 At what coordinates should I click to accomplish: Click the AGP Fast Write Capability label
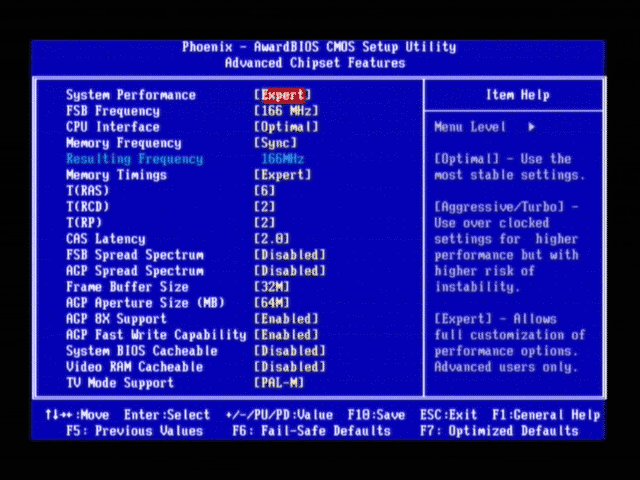point(156,335)
